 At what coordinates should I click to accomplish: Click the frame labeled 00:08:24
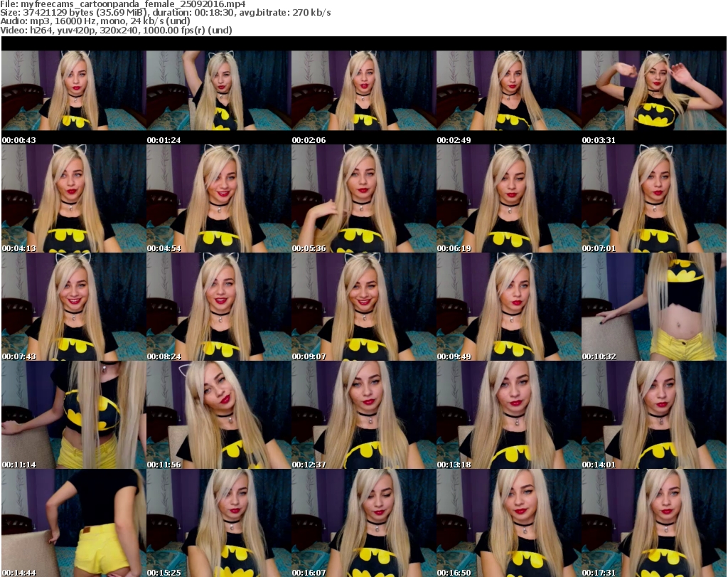coord(218,307)
